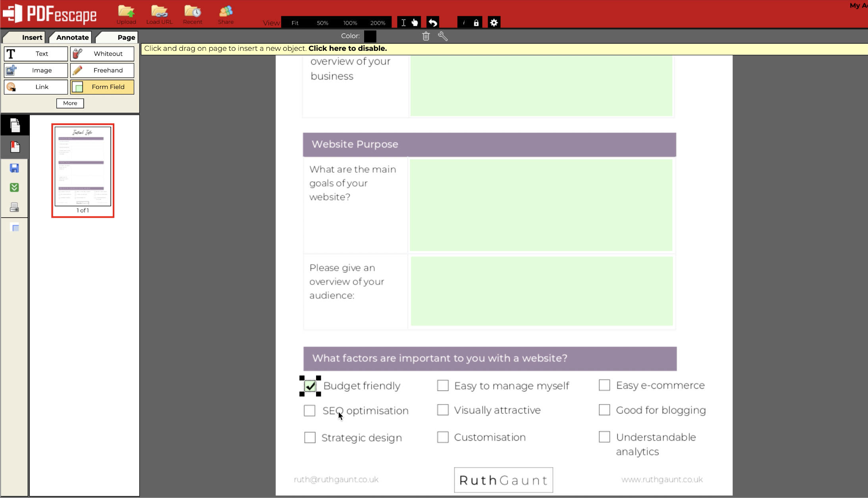
Task: Enable the Good for blogging checkbox
Action: click(604, 410)
